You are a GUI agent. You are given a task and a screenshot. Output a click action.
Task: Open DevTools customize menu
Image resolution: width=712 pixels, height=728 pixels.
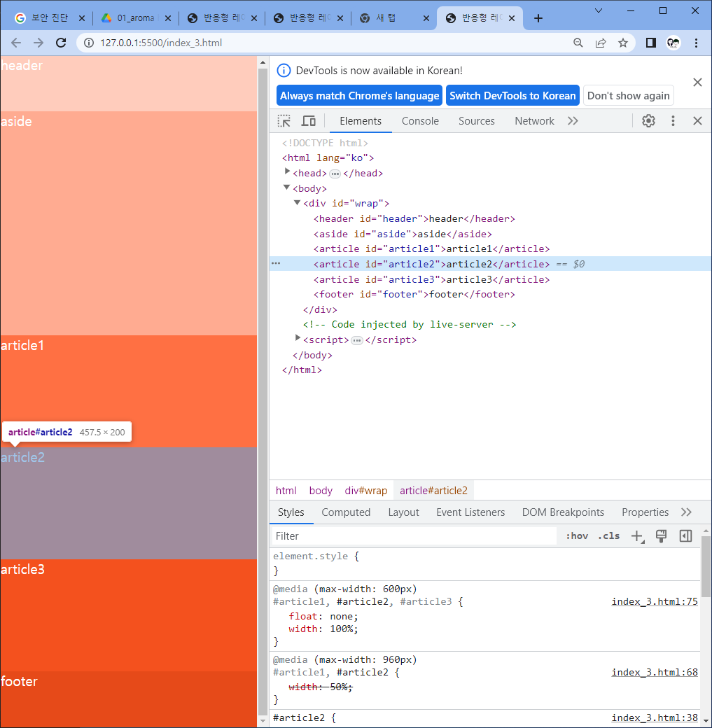pyautogui.click(x=673, y=121)
